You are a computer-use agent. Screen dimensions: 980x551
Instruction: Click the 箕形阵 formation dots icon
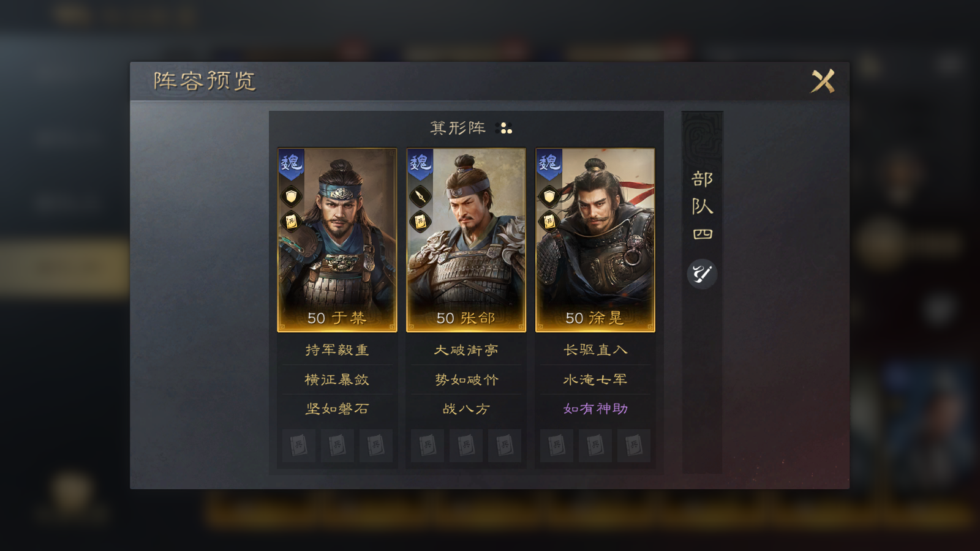505,128
